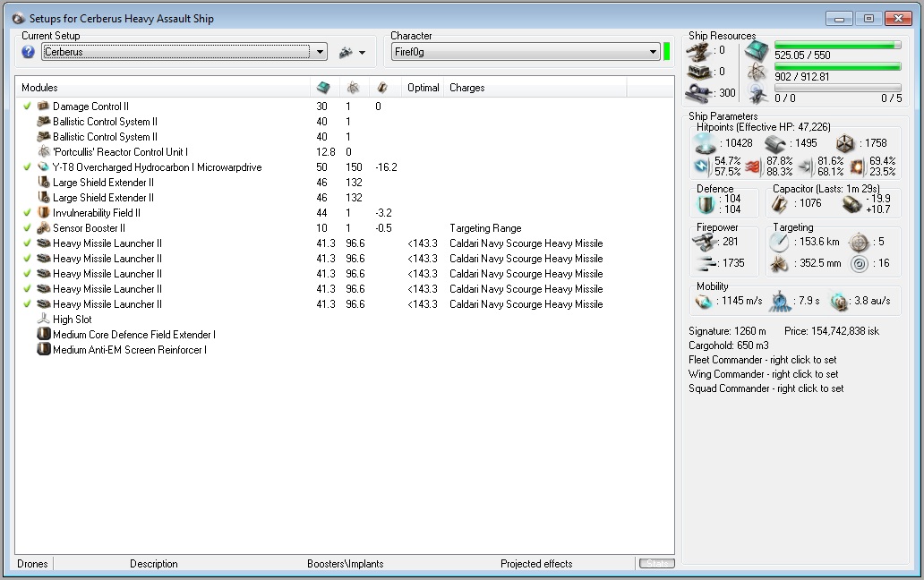
Task: Click the green character status indicator
Action: (x=666, y=51)
